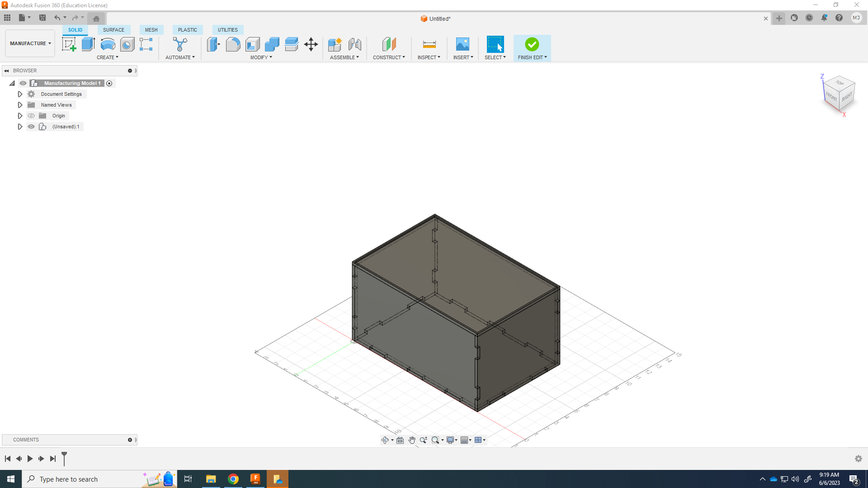Click the Measure tool under Inspect
This screenshot has height=488, width=868.
coord(429,44)
